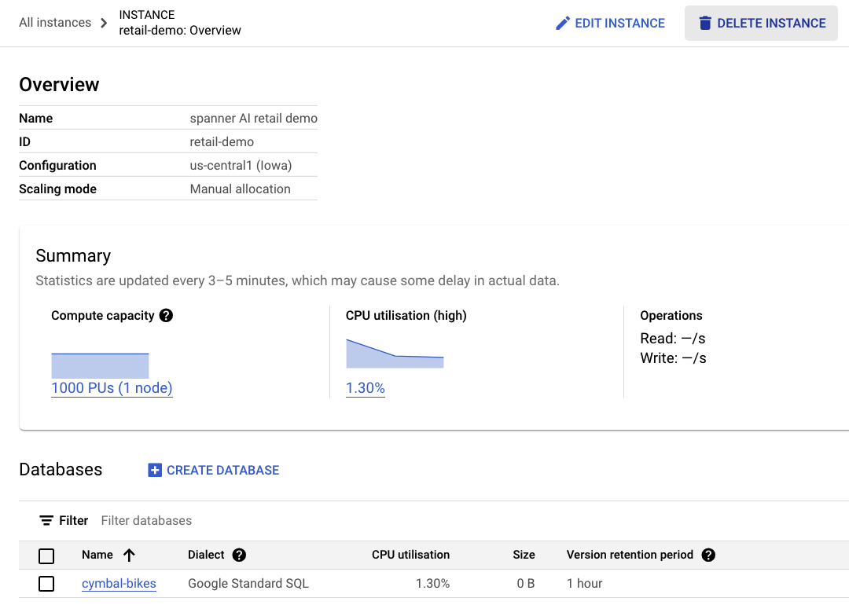
Task: Open the 1000 PUs (1 node) link
Action: click(x=112, y=388)
